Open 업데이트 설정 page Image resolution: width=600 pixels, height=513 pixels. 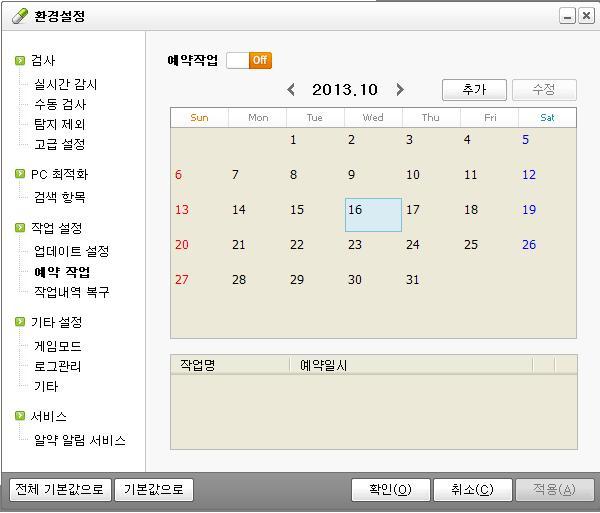pos(72,251)
